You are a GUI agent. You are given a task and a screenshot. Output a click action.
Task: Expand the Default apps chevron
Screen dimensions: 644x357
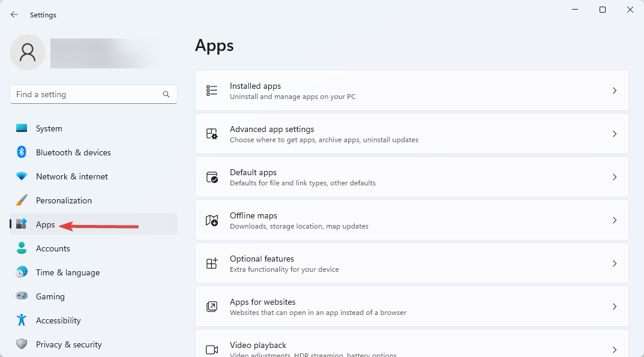point(615,177)
